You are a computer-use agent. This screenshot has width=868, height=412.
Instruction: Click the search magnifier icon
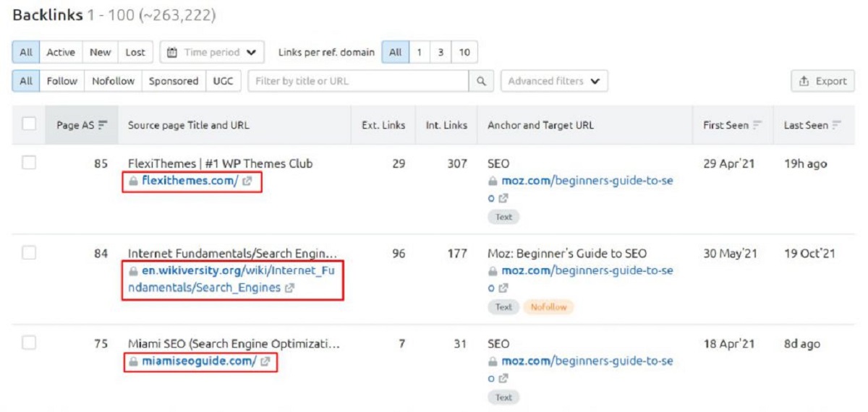tap(481, 81)
